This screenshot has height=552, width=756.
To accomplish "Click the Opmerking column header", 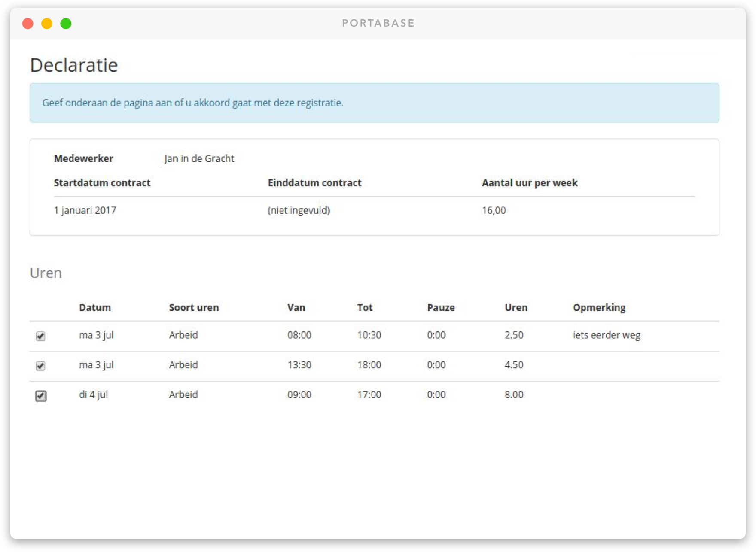I will [599, 308].
